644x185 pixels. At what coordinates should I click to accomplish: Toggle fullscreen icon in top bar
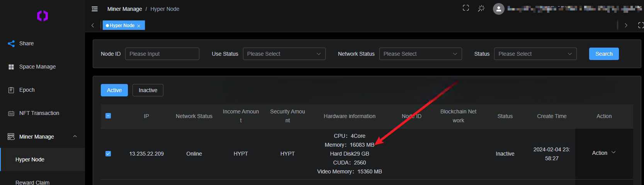tap(466, 8)
